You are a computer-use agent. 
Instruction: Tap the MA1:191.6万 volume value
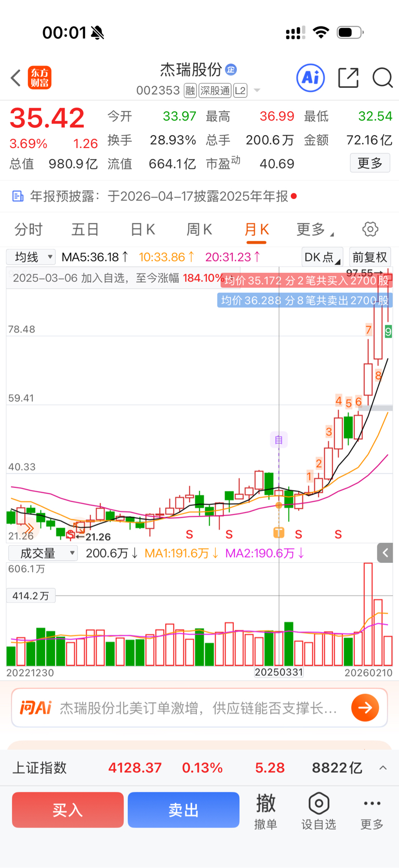(x=181, y=553)
